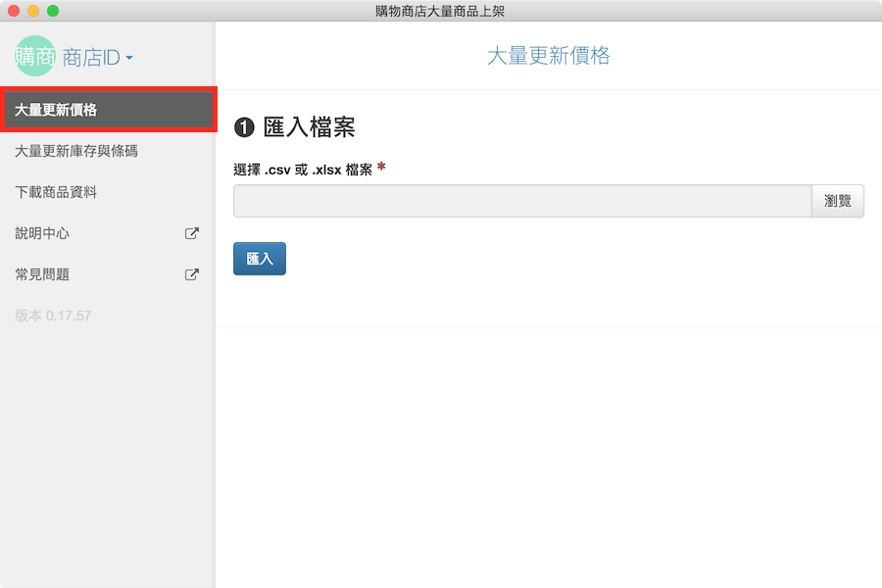Maximize the window with green button
Screen dimensions: 882x588
point(53,11)
